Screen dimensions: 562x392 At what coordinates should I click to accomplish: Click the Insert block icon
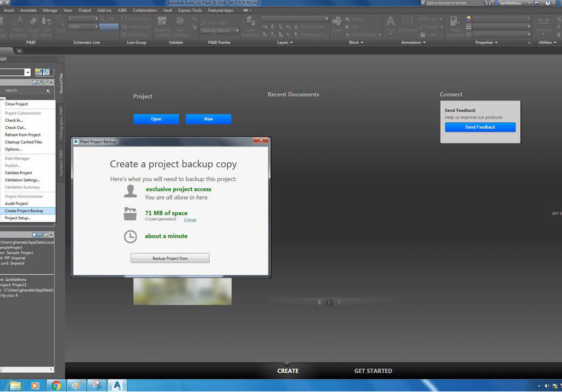coord(336,22)
